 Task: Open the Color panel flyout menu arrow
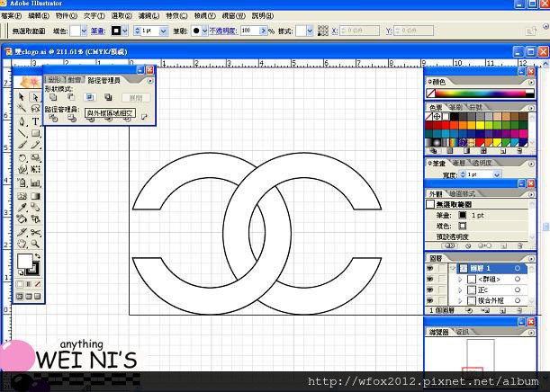[531, 82]
